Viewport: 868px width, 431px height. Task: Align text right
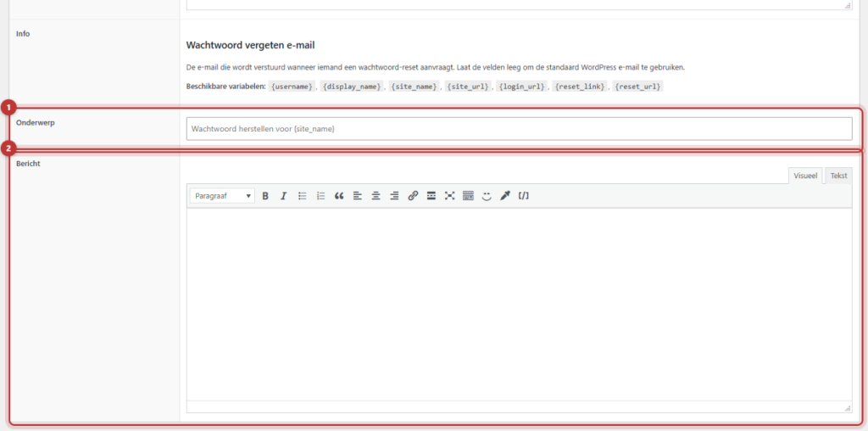[x=394, y=195]
